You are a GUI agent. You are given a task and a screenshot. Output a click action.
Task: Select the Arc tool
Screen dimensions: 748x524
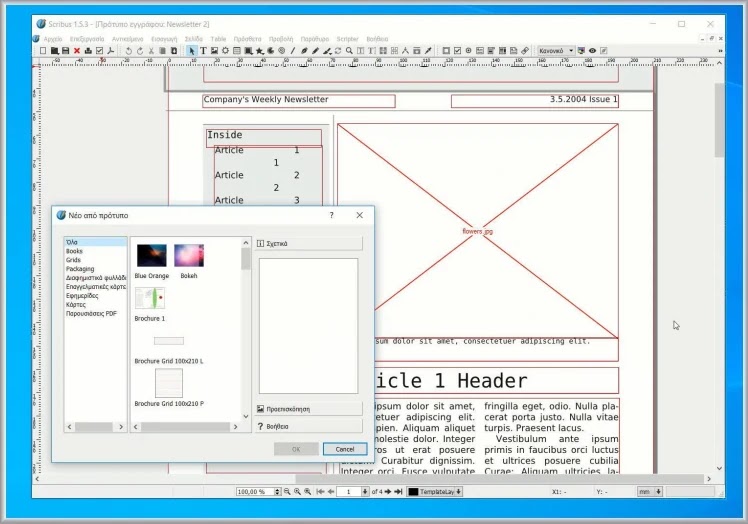point(270,51)
